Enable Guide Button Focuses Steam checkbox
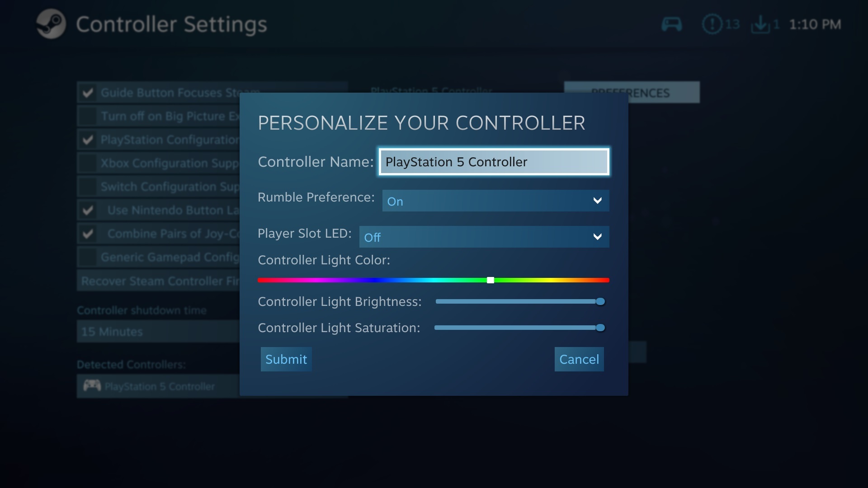Image resolution: width=868 pixels, height=488 pixels. click(88, 92)
